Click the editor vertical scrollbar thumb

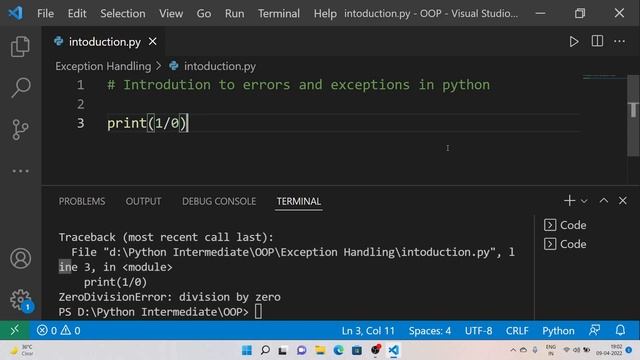pos(633,115)
